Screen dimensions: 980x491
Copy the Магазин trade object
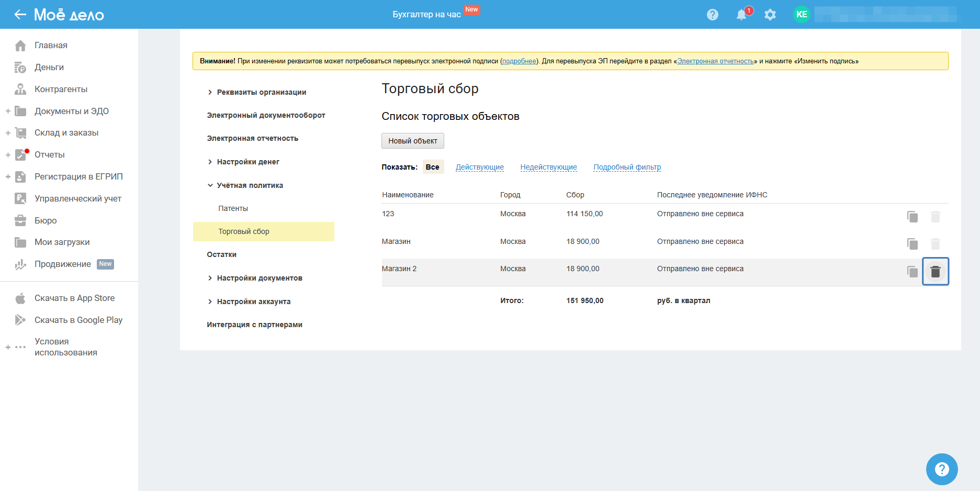pos(912,244)
